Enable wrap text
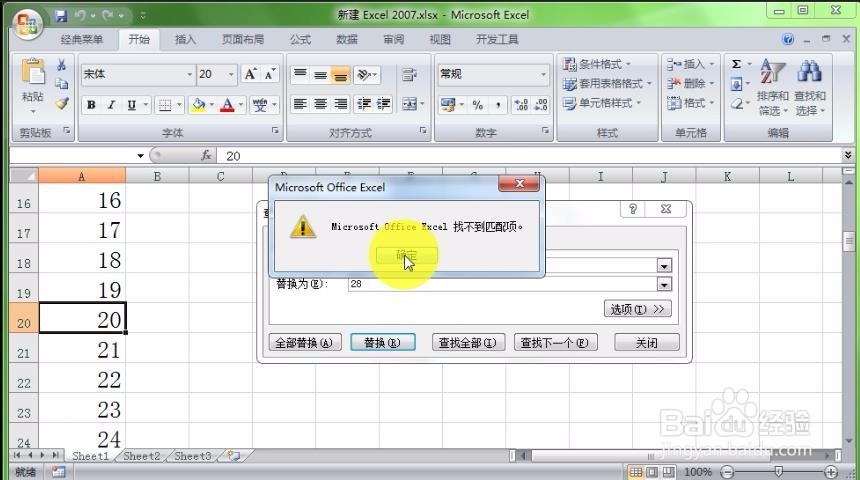This screenshot has height=480, width=860. tap(409, 74)
